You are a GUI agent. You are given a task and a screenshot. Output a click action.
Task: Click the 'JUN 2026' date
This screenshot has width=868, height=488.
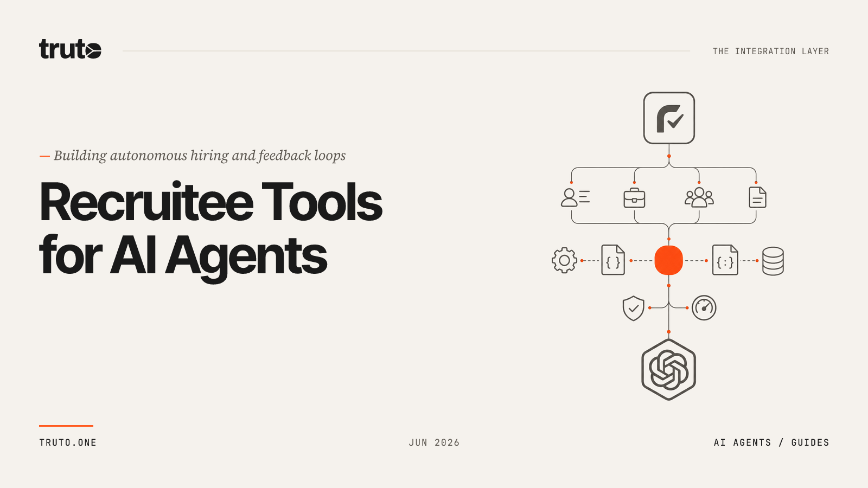click(x=434, y=442)
